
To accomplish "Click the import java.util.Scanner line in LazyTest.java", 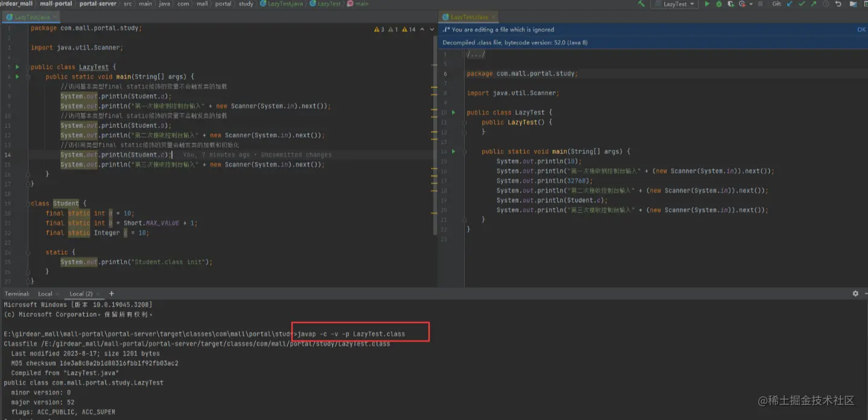I will tap(77, 47).
